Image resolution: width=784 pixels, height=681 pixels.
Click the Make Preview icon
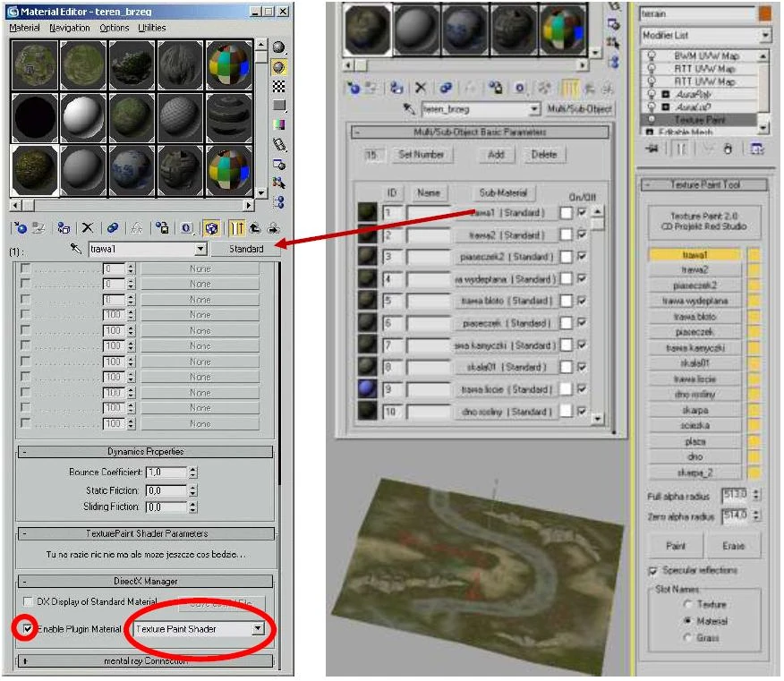(x=279, y=145)
